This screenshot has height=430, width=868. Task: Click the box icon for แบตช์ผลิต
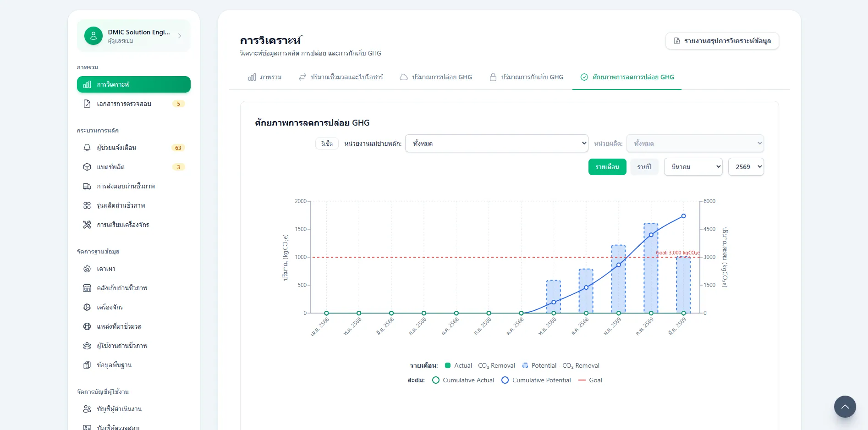point(87,167)
